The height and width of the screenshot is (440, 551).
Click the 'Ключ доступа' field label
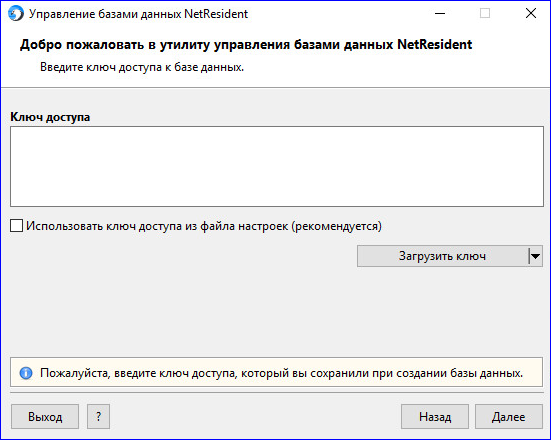[x=50, y=117]
